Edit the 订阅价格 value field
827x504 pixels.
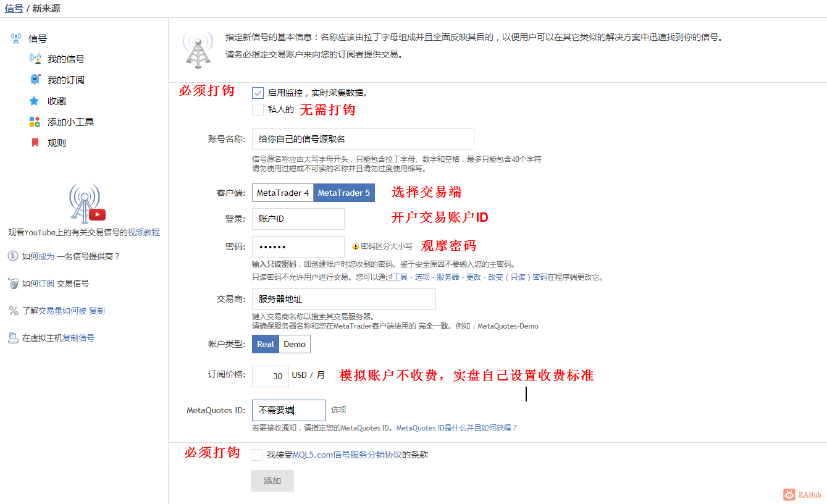pyautogui.click(x=270, y=376)
